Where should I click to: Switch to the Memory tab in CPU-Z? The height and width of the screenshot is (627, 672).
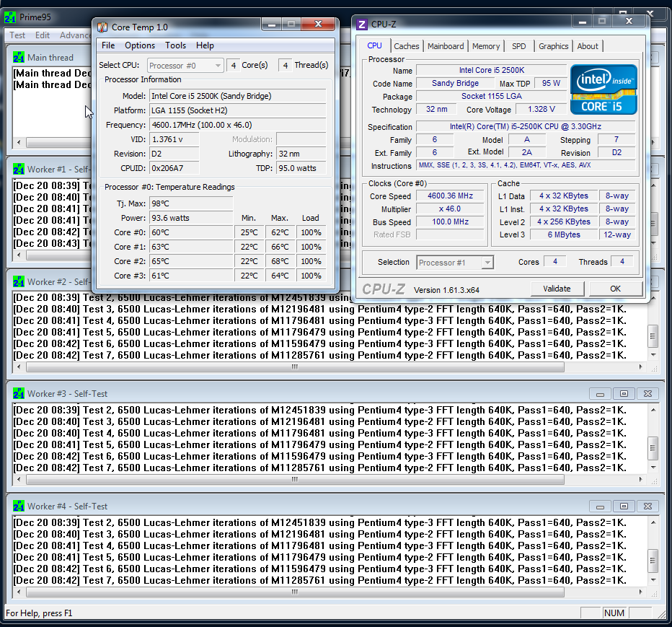[x=486, y=46]
